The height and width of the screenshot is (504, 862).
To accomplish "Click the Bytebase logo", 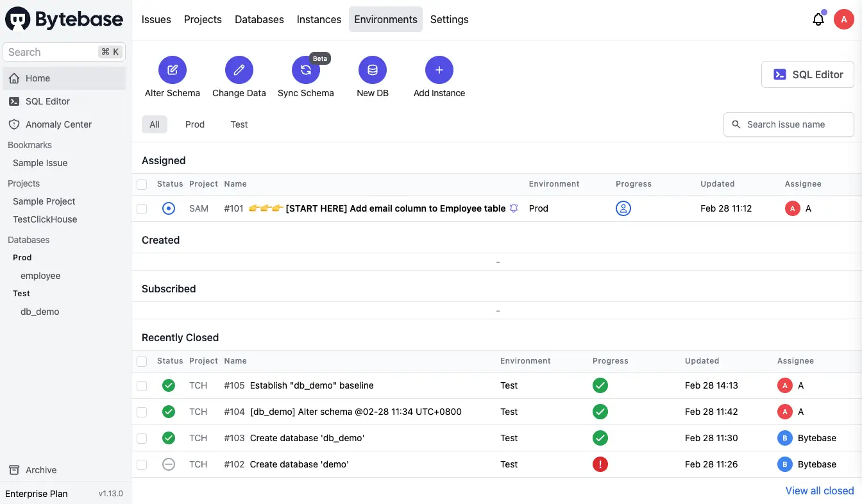I will (x=64, y=19).
